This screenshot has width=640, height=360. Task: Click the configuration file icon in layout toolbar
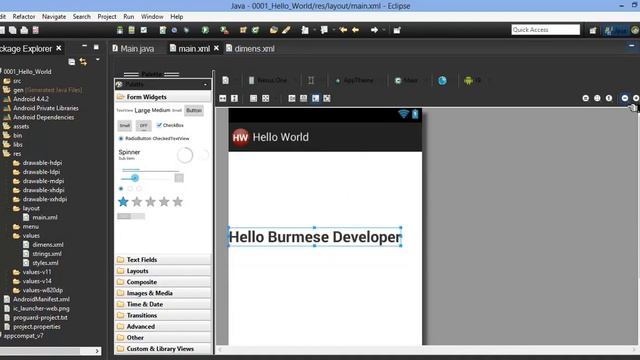tap(225, 80)
